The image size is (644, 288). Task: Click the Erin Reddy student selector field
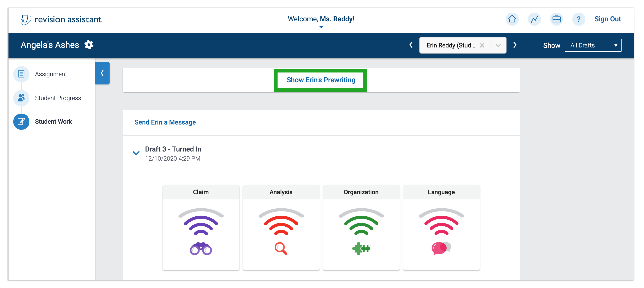click(463, 45)
